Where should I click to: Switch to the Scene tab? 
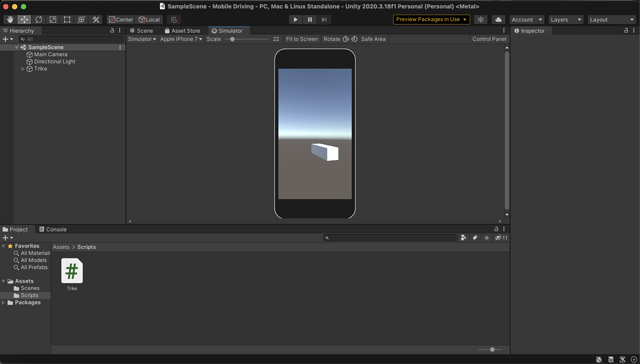[141, 31]
